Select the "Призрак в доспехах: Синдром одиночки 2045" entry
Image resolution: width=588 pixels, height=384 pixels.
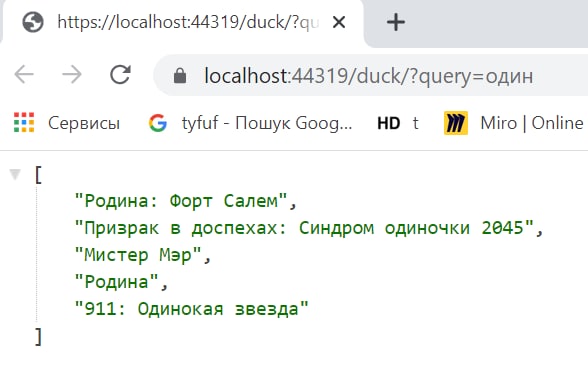pyautogui.click(x=304, y=228)
